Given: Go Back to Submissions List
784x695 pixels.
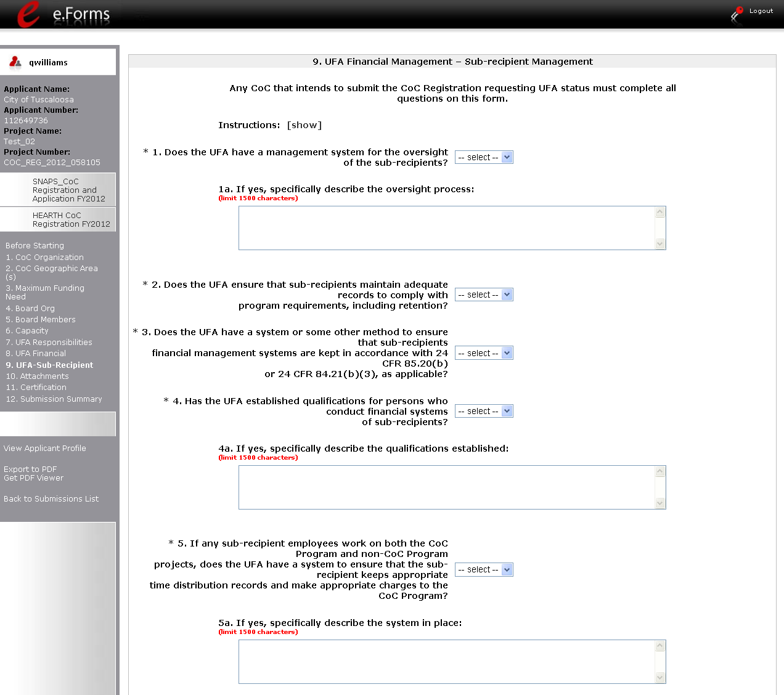Looking at the screenshot, I should click(x=51, y=498).
